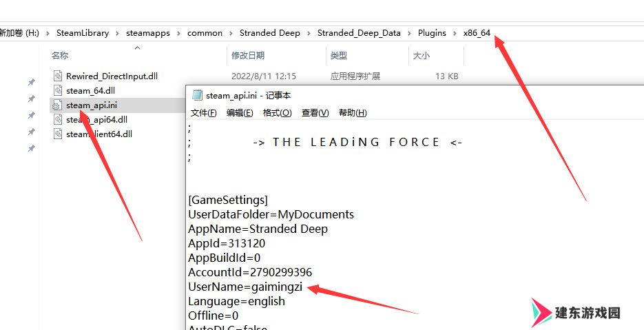
Task: Click the third quick access pin icon
Action: (31, 115)
